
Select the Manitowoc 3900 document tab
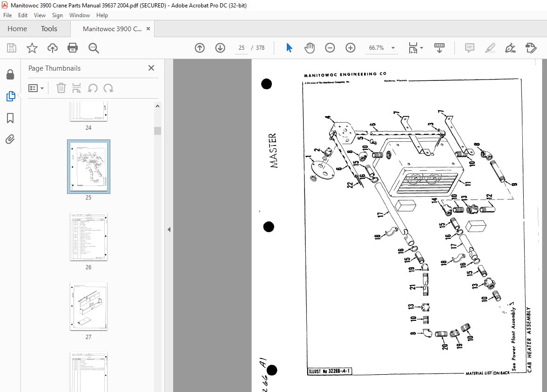[112, 29]
